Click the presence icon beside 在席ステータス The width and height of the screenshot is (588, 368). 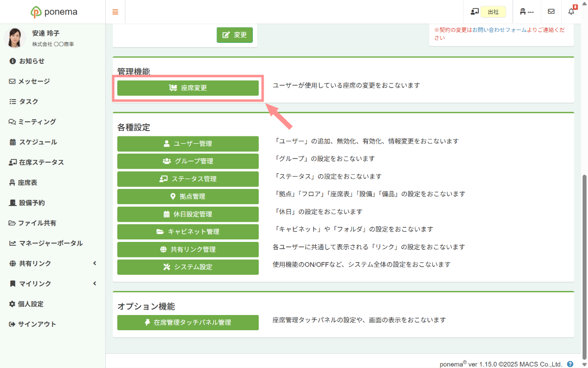click(13, 162)
